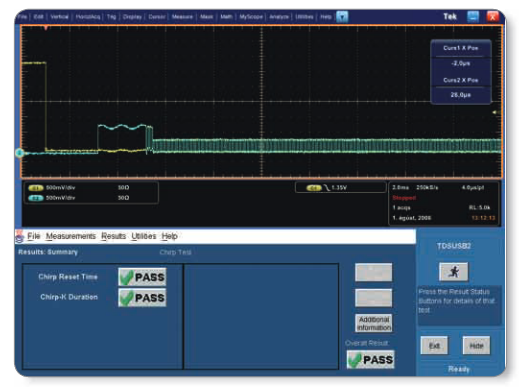Open the scope Help menu
Viewport: 519px width, 387px height.
click(x=326, y=17)
